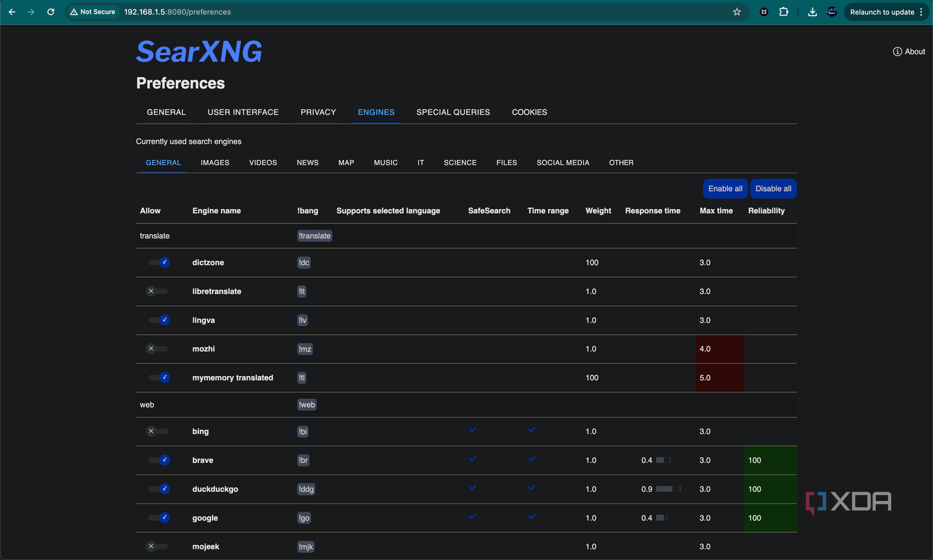Open the Privacy tab

(318, 112)
